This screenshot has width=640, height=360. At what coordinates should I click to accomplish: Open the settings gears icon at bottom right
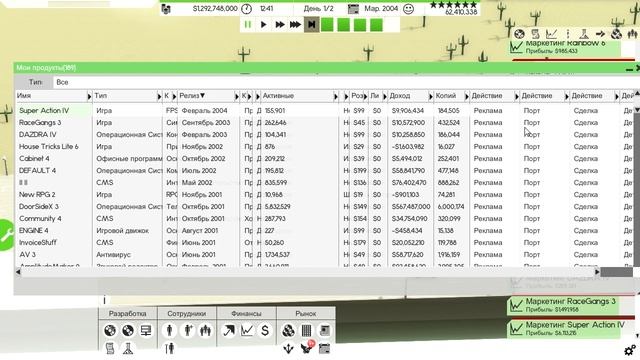tap(630, 350)
